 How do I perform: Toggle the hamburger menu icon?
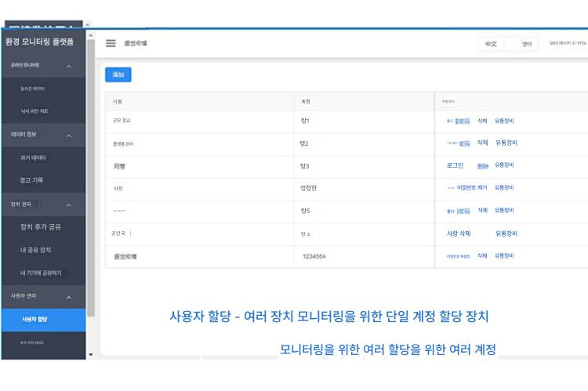[x=111, y=44]
